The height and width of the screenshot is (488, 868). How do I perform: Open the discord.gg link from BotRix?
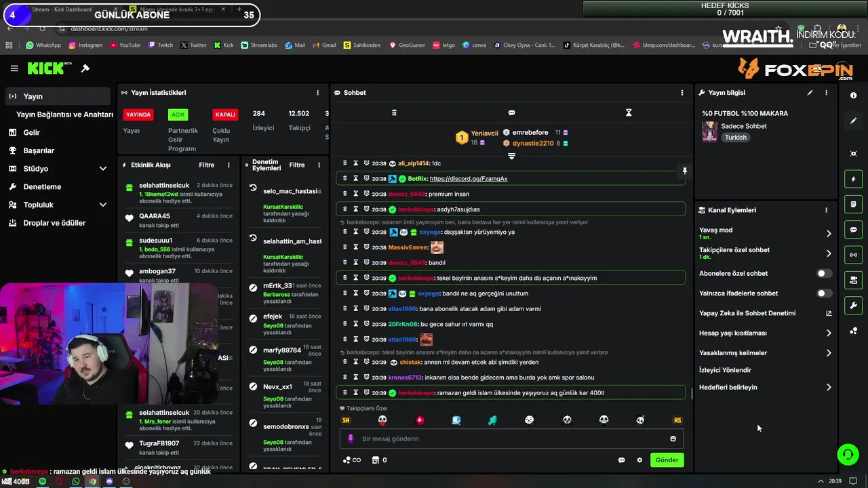click(x=469, y=179)
